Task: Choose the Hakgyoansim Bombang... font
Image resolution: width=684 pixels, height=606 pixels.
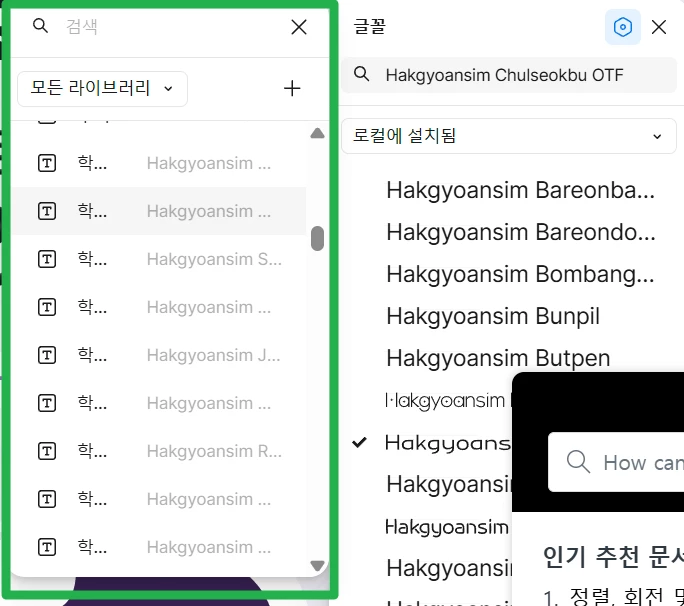Action: click(520, 274)
